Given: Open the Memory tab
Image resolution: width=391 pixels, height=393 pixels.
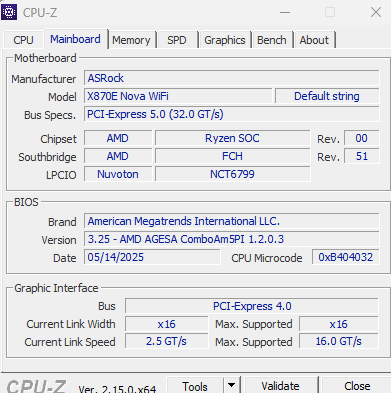Looking at the screenshot, I should click(x=131, y=40).
